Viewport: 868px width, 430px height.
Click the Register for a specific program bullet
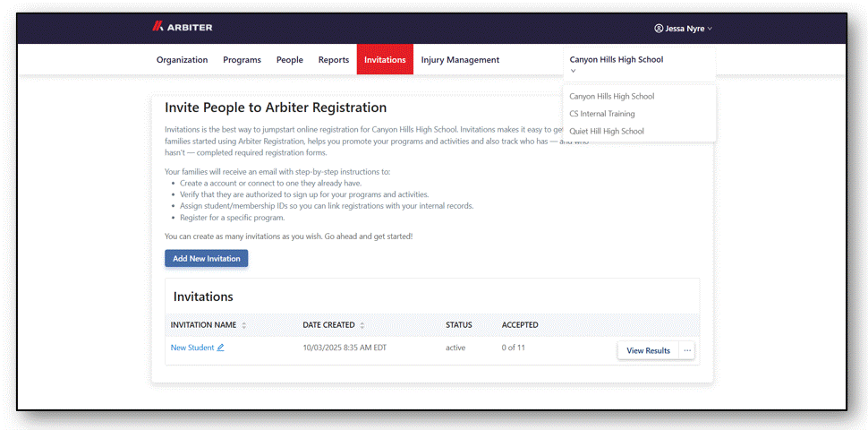(233, 218)
